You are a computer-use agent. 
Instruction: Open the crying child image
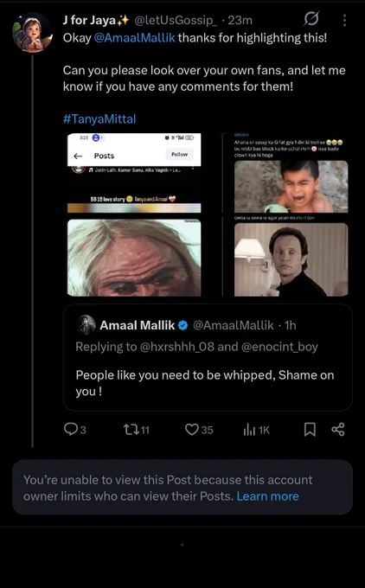[291, 187]
